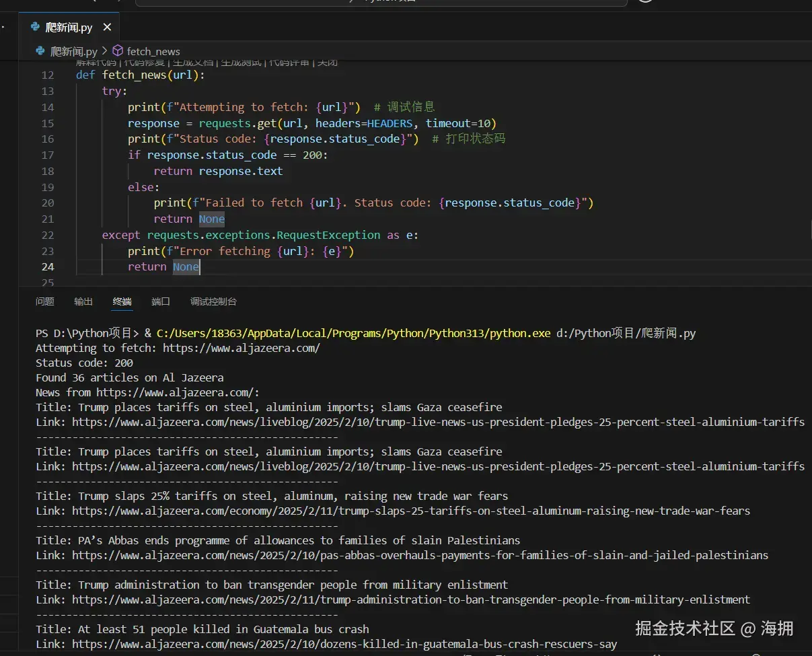Open the fetch_news breadcrumb symbol

153,51
